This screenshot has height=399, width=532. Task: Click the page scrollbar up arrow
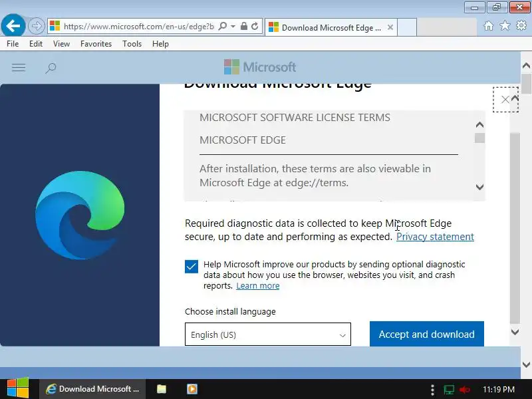click(x=526, y=65)
